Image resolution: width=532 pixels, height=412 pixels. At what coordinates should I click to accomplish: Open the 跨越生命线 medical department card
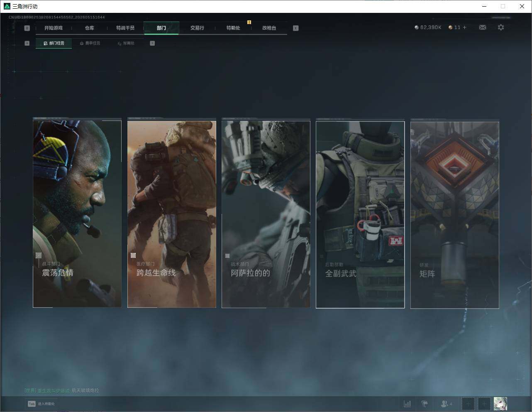pos(172,214)
